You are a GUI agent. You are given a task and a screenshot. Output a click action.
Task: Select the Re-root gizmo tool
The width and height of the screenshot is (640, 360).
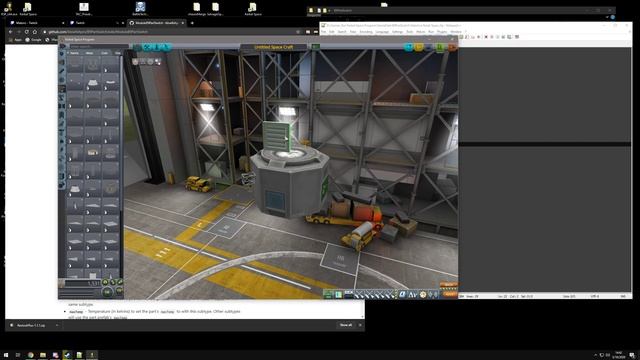(x=158, y=62)
